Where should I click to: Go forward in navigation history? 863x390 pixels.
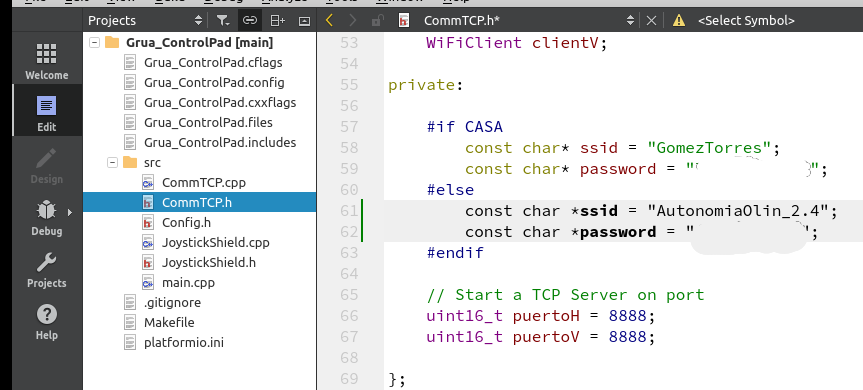pyautogui.click(x=353, y=21)
